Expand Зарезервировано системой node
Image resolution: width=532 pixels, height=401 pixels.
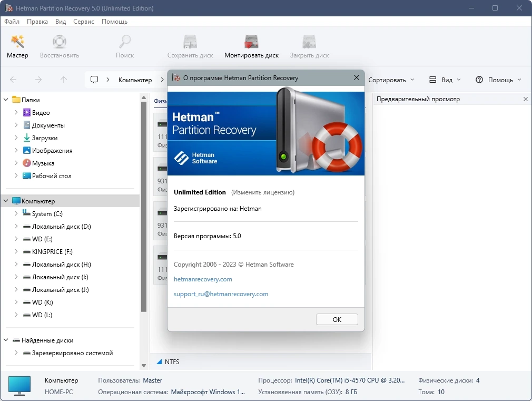pos(16,353)
